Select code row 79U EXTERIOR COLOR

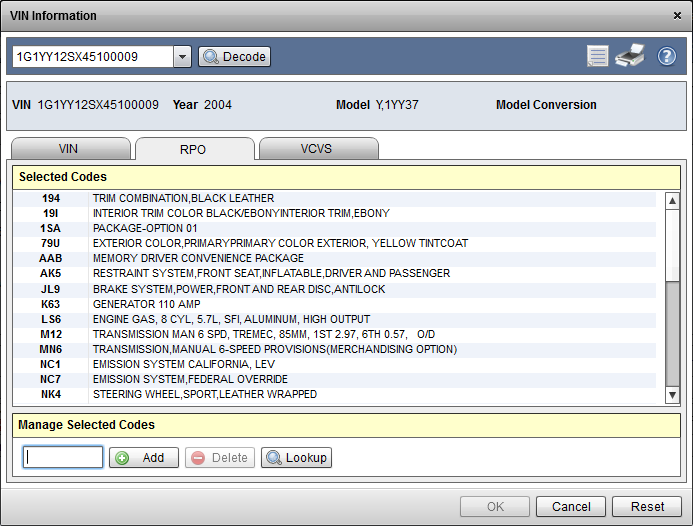coord(335,244)
